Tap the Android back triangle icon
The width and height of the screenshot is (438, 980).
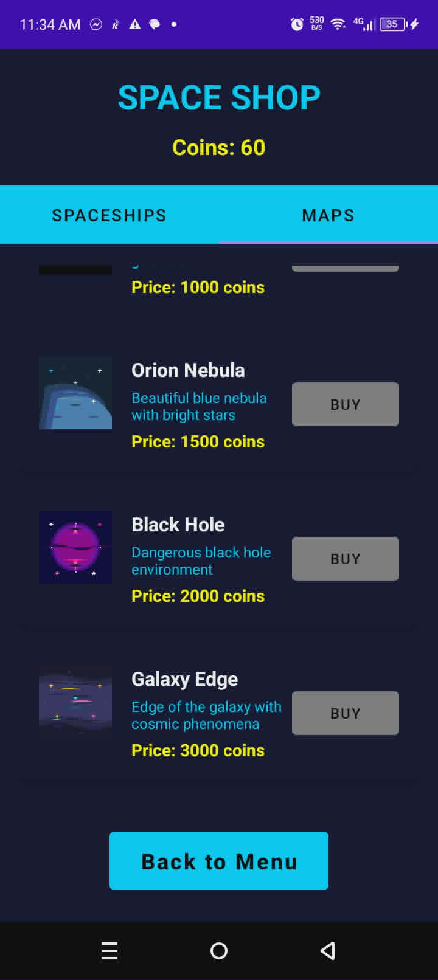[x=328, y=951]
